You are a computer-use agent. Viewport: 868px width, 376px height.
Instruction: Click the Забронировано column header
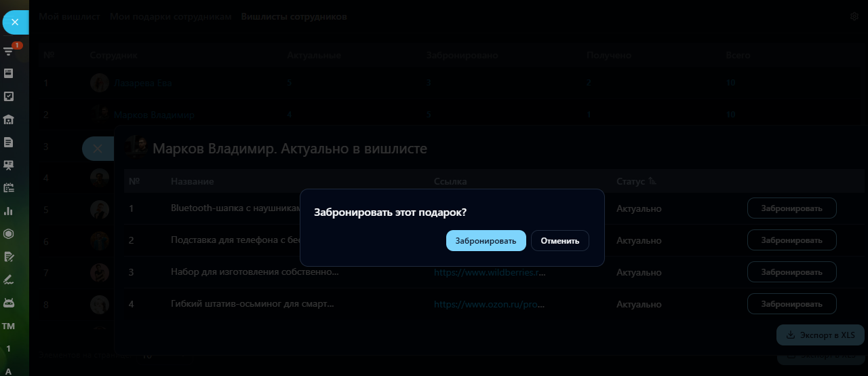point(462,55)
